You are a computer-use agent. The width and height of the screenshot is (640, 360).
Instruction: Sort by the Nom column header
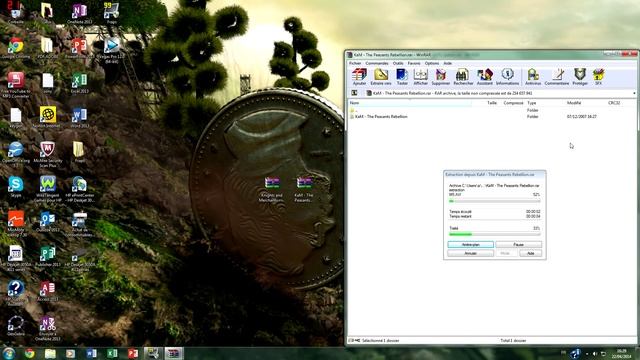(x=410, y=103)
